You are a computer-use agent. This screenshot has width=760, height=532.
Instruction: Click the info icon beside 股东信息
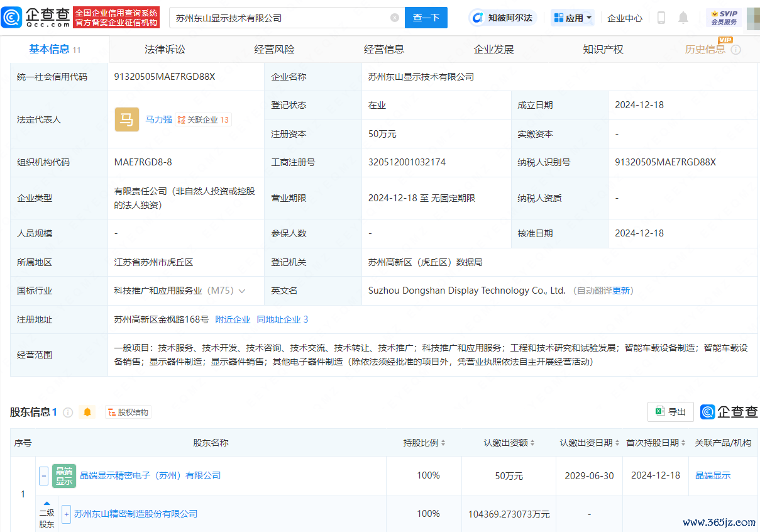pyautogui.click(x=68, y=413)
